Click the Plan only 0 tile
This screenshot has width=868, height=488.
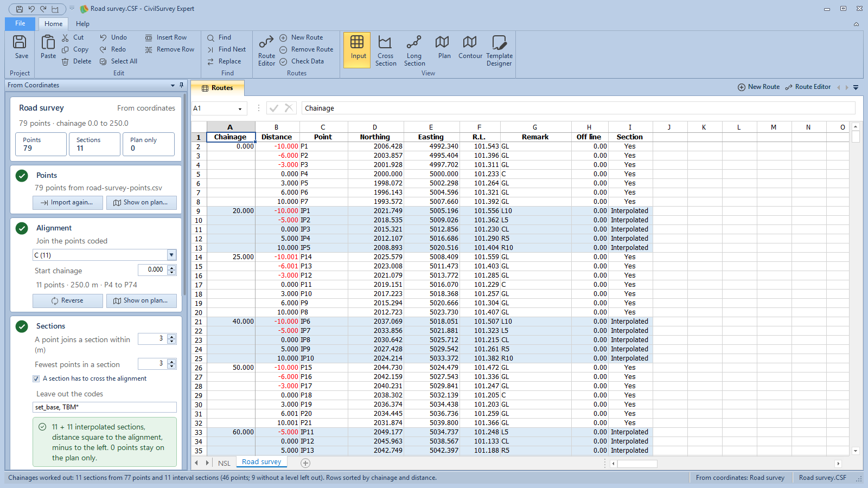(149, 144)
